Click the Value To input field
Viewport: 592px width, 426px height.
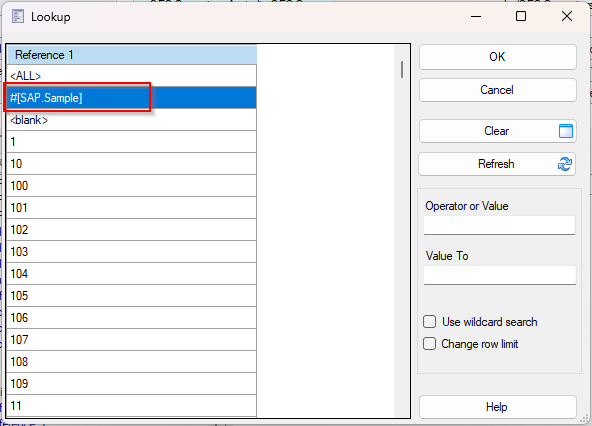500,275
